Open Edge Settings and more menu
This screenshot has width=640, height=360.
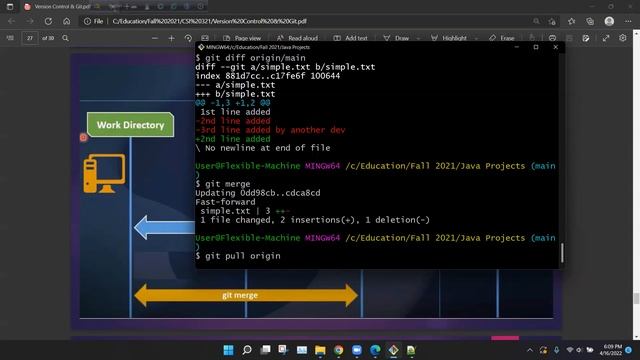(x=628, y=21)
